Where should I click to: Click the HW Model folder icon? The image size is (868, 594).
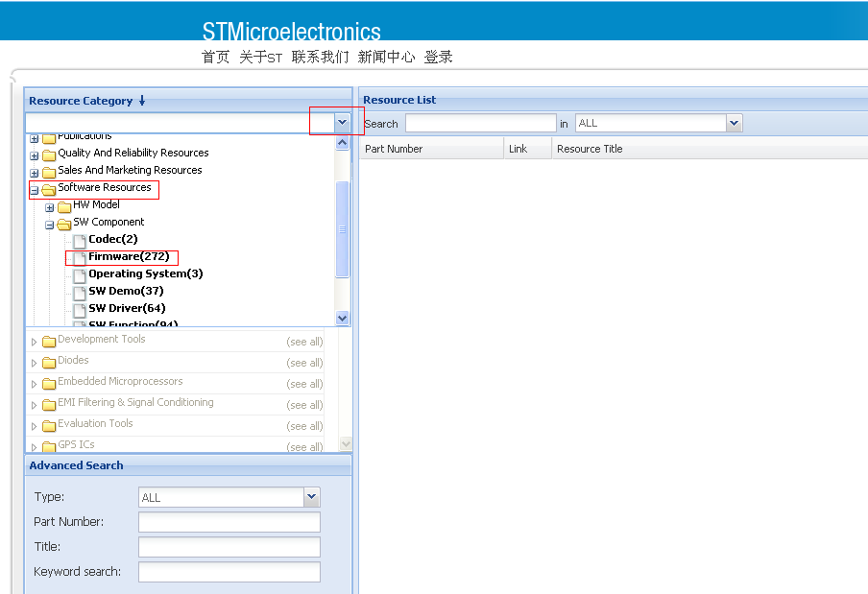pyautogui.click(x=64, y=207)
